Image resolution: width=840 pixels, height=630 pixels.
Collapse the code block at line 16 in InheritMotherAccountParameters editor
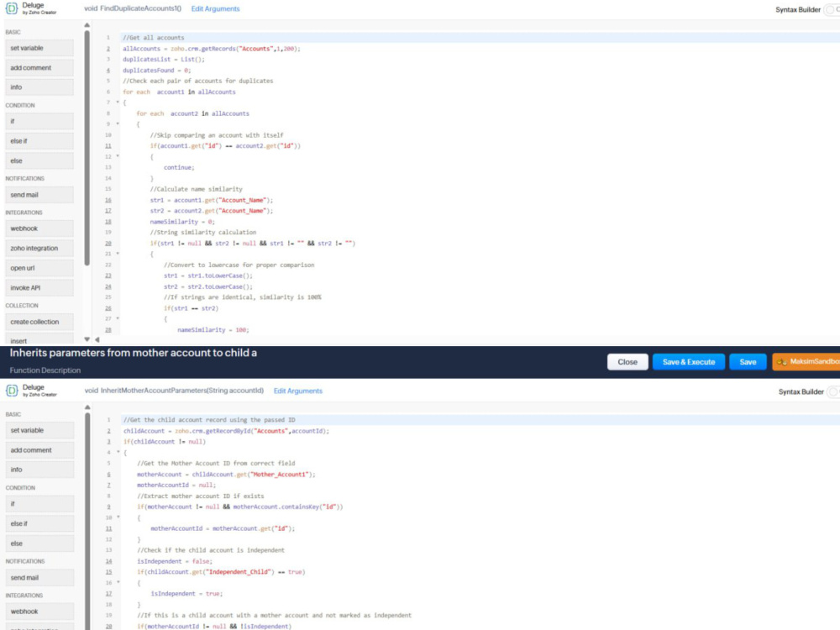pos(118,582)
